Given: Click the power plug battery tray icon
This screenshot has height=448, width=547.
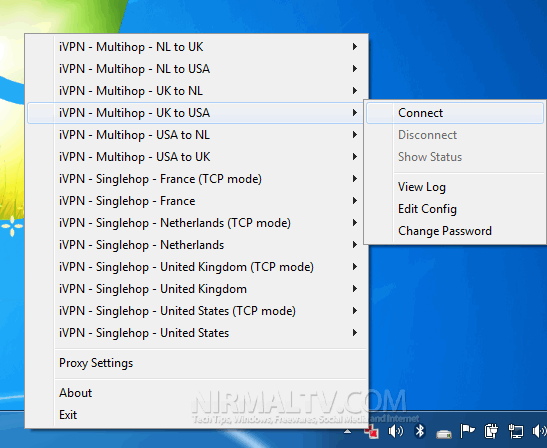Looking at the screenshot, I should [491, 431].
